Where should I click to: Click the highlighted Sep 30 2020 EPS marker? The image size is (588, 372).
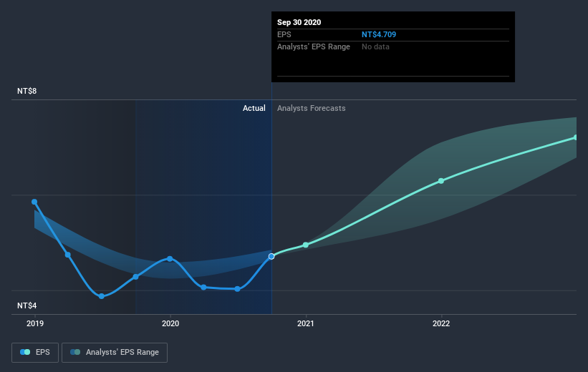point(271,256)
